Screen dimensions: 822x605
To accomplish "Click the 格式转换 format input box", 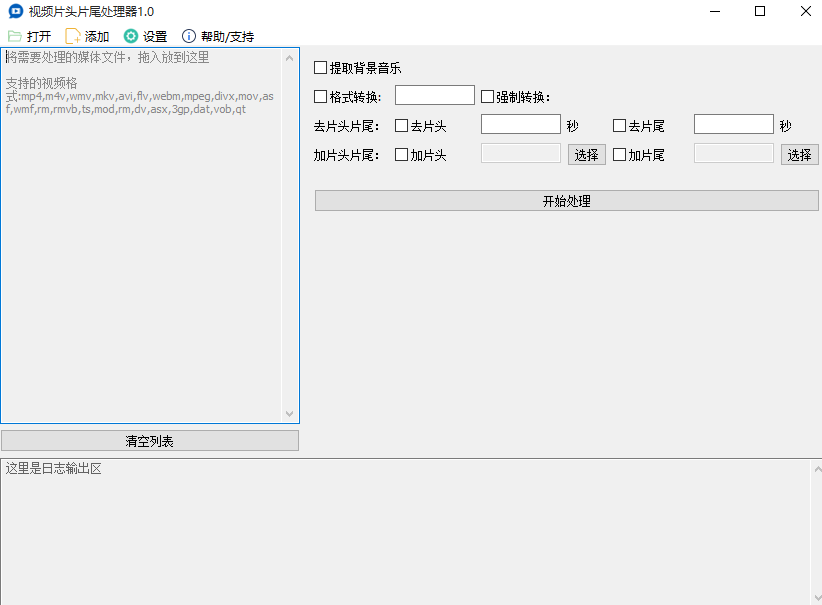I will pos(435,95).
